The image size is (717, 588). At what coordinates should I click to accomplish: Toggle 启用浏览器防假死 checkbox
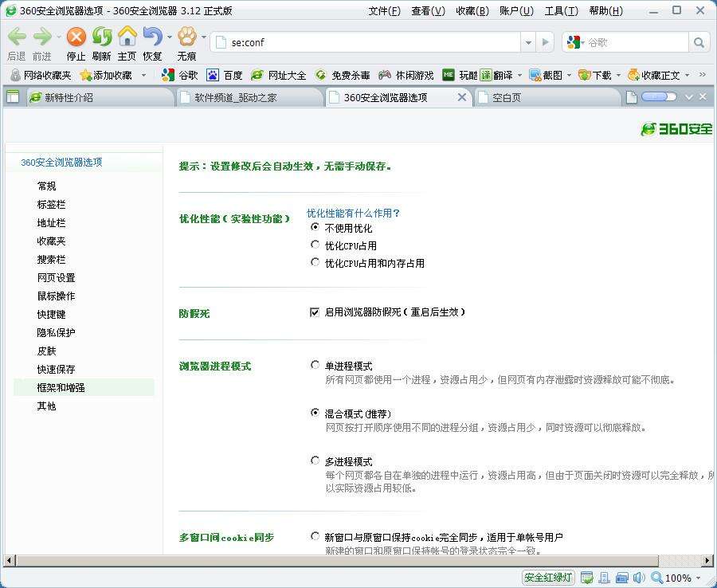(x=314, y=312)
